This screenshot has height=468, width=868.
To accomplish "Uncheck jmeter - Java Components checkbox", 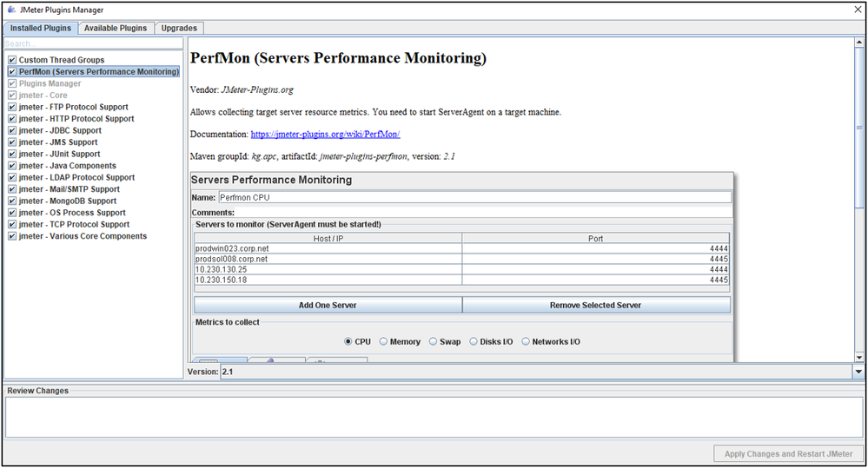I will [x=12, y=165].
